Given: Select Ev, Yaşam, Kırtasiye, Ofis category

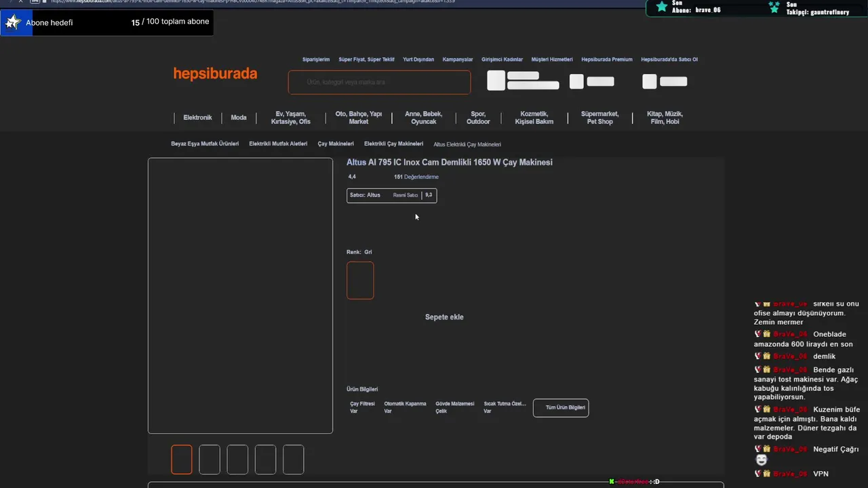Looking at the screenshot, I should tap(291, 118).
